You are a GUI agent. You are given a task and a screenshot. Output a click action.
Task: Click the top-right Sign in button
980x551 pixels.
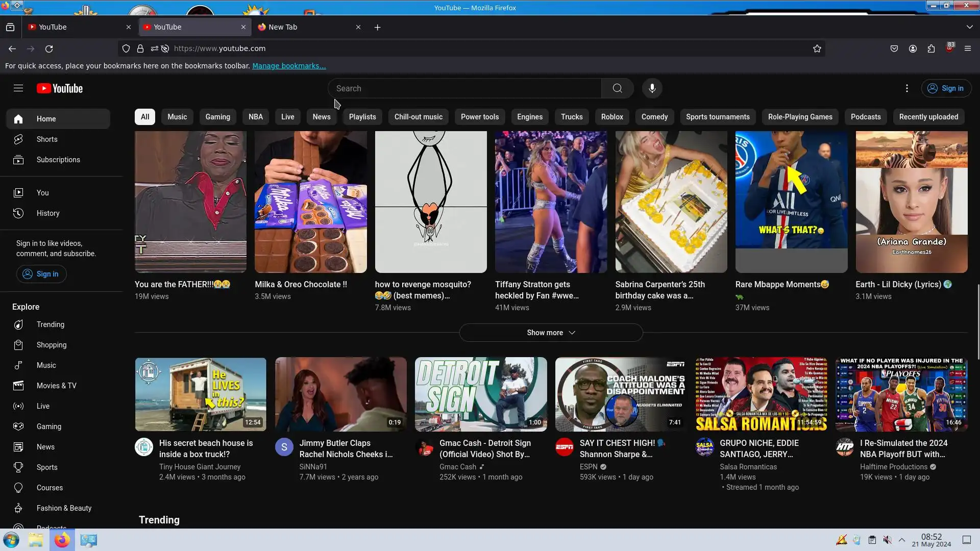(x=946, y=88)
